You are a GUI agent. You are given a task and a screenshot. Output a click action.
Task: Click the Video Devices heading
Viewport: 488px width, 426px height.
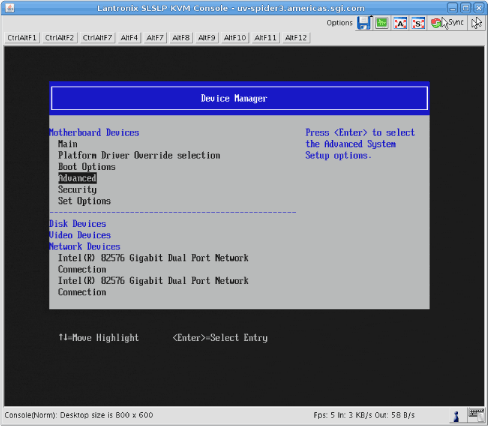point(80,235)
